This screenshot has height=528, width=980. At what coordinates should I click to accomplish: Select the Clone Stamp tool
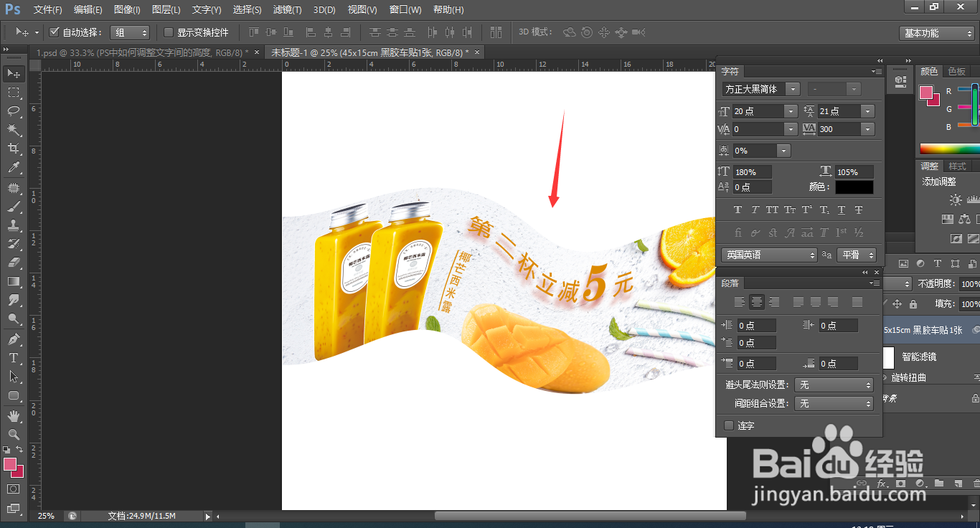13,225
